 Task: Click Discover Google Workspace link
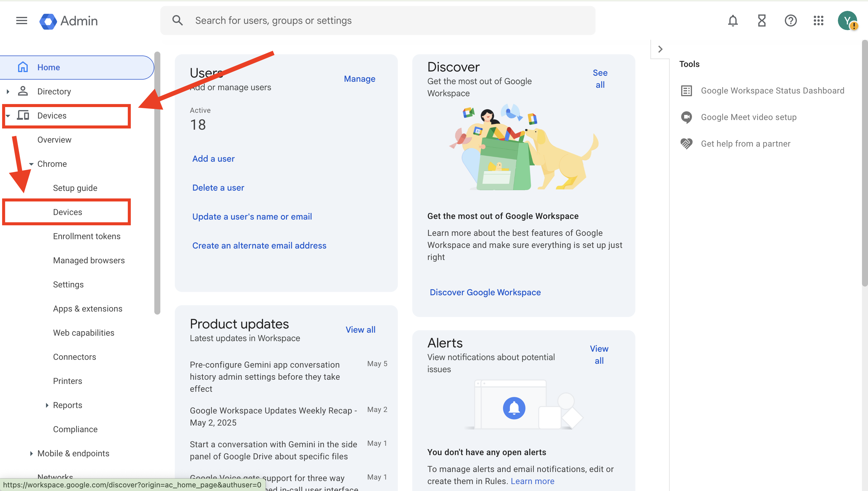tap(485, 292)
